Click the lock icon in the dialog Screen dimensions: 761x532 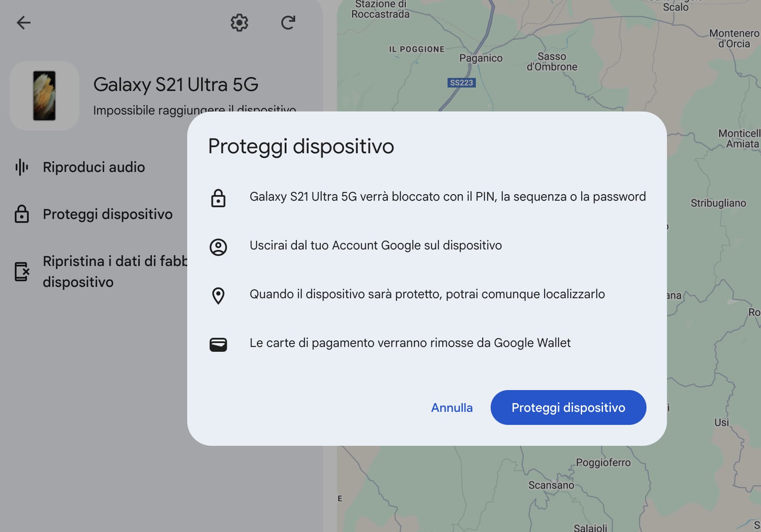tap(218, 198)
